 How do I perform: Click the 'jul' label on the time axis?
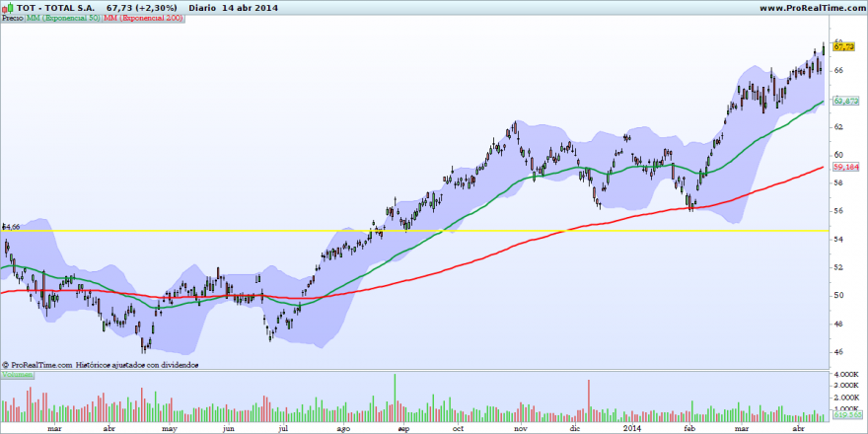283,428
